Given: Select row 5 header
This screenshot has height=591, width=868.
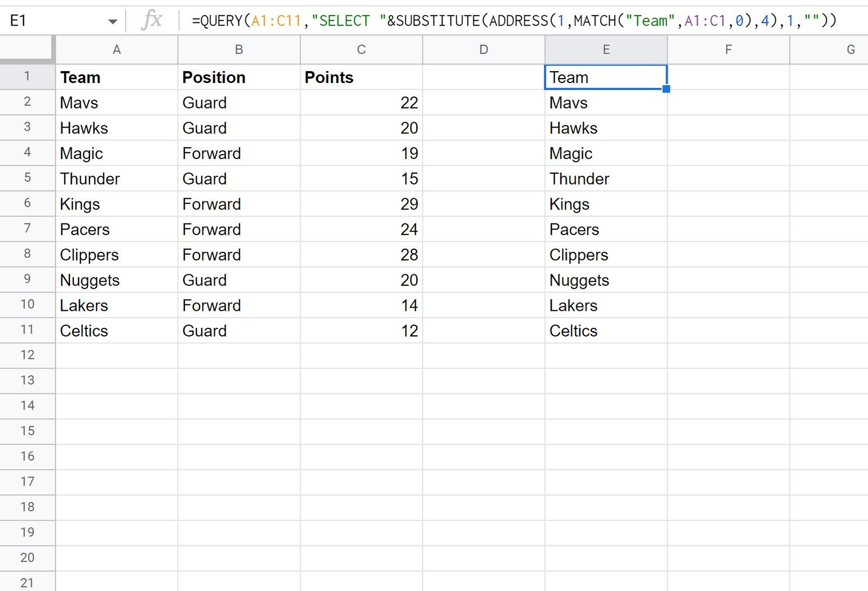Looking at the screenshot, I should coord(27,178).
